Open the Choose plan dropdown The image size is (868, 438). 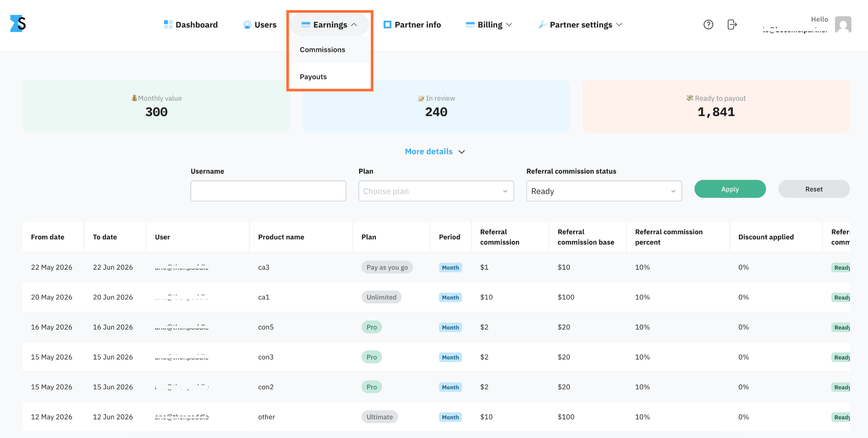pyautogui.click(x=436, y=191)
